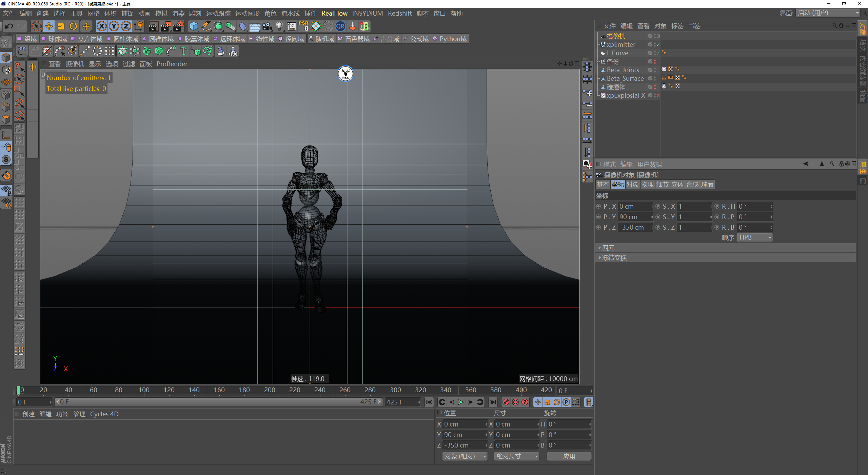Image resolution: width=868 pixels, height=475 pixels.
Task: Toggle the Z axis lock
Action: pyautogui.click(x=126, y=26)
